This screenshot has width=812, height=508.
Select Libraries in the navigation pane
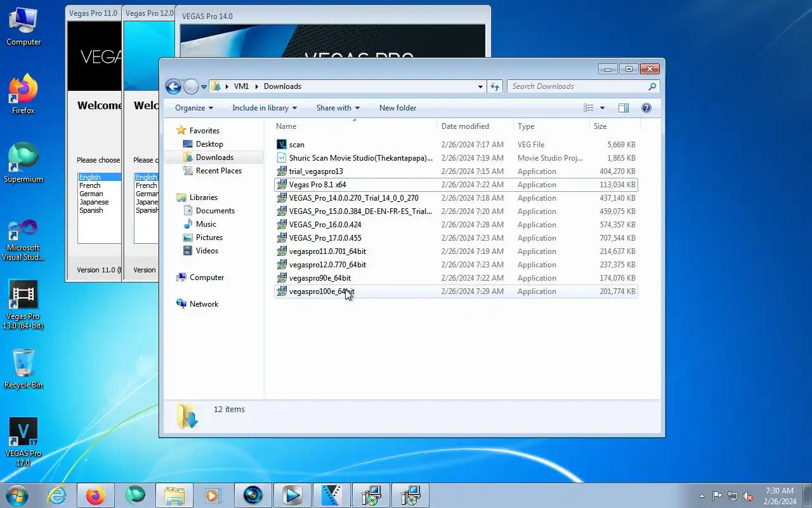[203, 197]
